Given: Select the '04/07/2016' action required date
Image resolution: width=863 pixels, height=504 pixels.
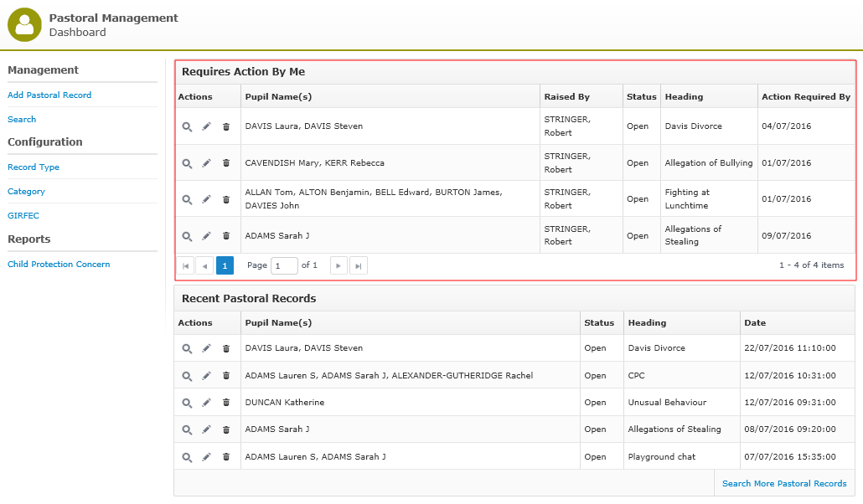Looking at the screenshot, I should pyautogui.click(x=787, y=126).
